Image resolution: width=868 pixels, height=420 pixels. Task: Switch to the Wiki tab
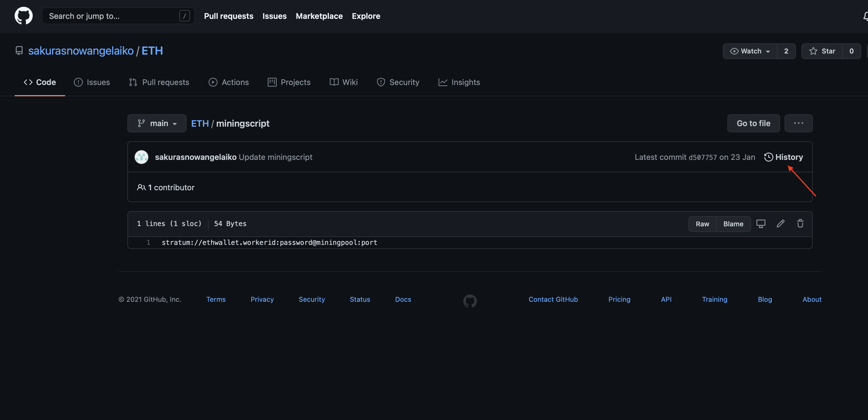[x=344, y=82]
